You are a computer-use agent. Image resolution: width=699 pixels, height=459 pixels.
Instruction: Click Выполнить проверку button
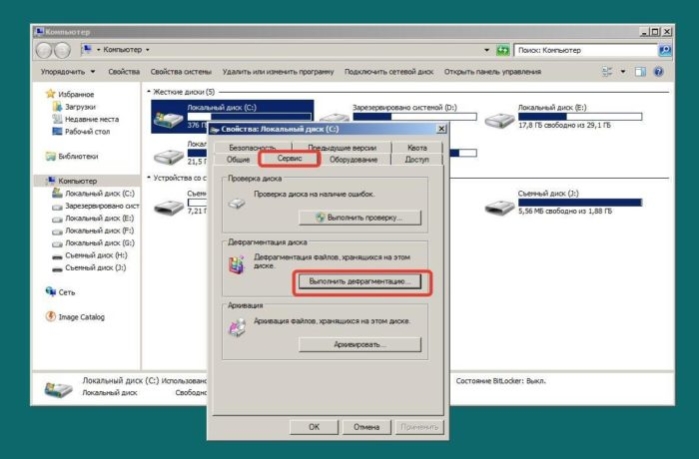360,217
